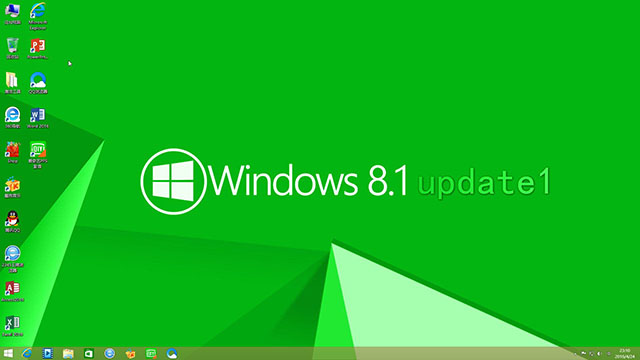
Task: Open QQ Browser from the taskbar
Action: pyautogui.click(x=172, y=353)
